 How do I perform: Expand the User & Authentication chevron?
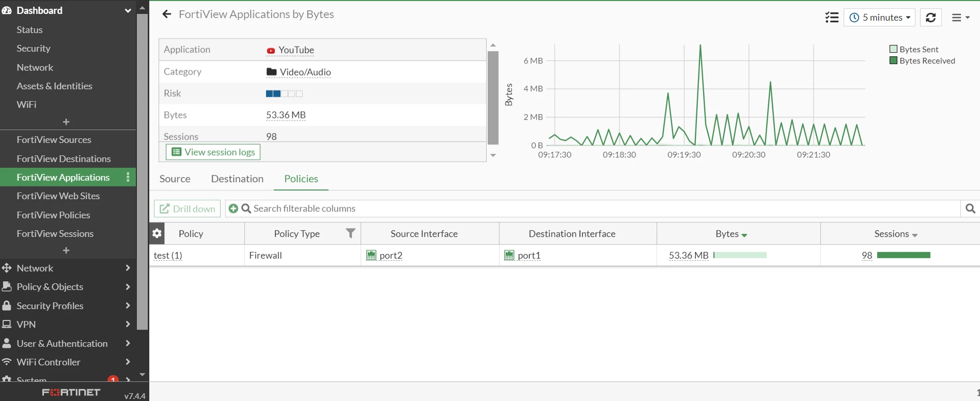[128, 343]
